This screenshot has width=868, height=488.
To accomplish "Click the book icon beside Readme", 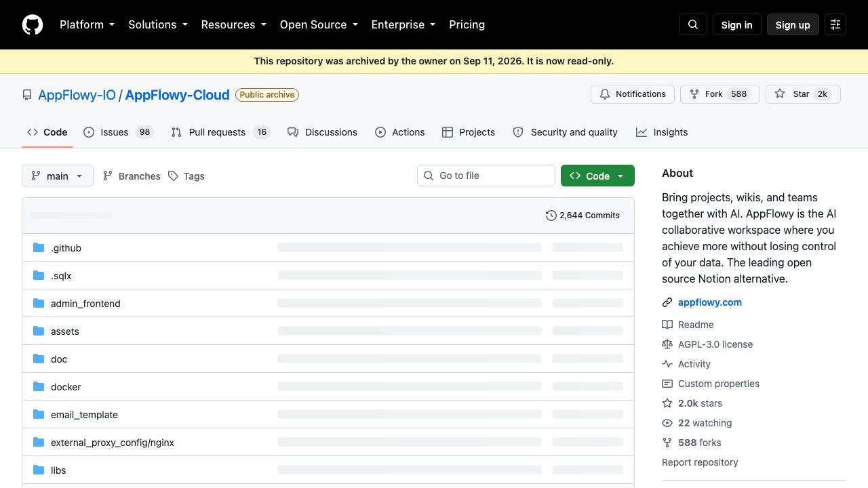I will click(x=667, y=325).
